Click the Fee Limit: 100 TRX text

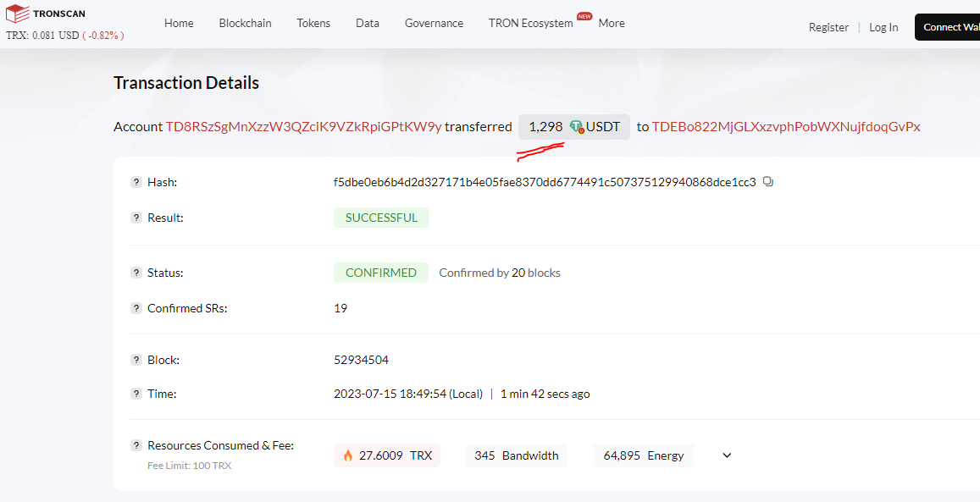[190, 466]
